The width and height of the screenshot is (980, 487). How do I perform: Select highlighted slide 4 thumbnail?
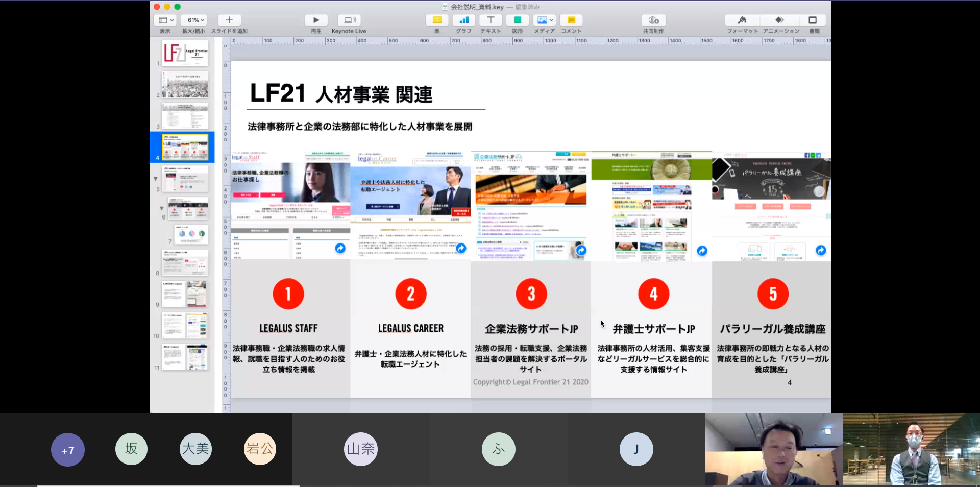pyautogui.click(x=185, y=147)
